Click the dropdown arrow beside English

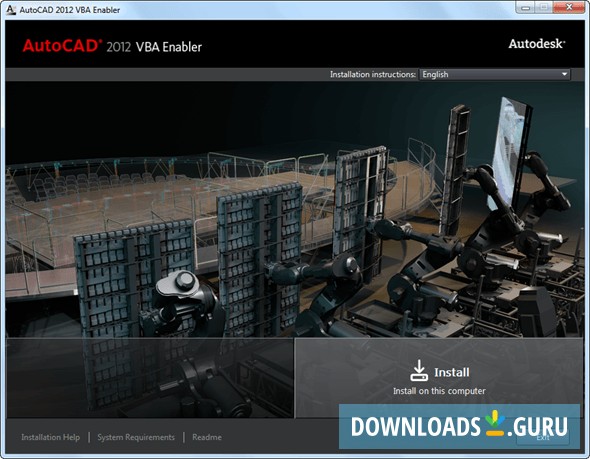(x=564, y=74)
